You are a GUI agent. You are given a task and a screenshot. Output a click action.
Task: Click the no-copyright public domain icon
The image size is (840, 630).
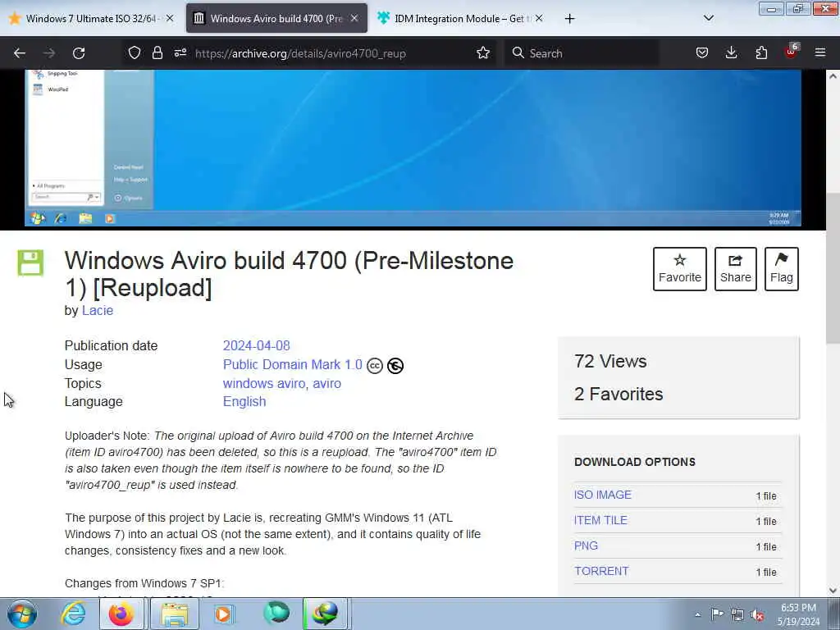point(395,366)
